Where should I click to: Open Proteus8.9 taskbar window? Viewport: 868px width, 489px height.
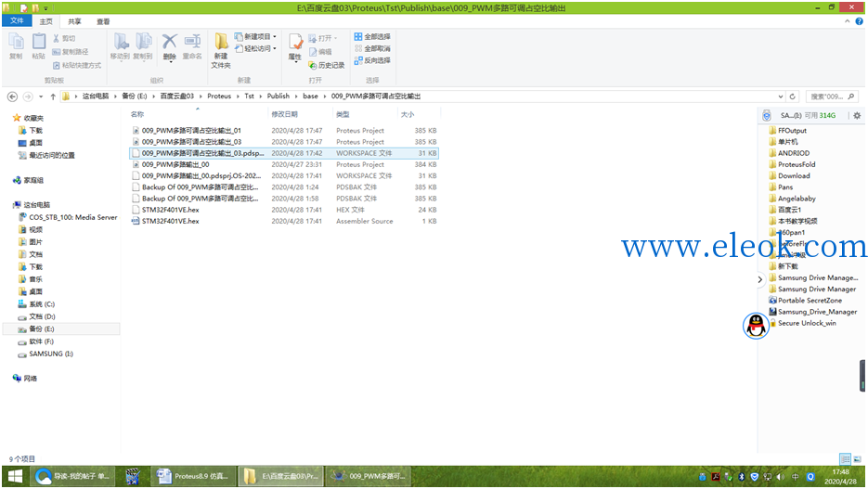[193, 476]
